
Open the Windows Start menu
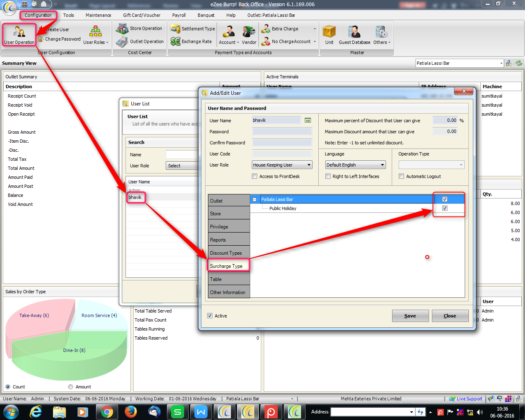click(x=11, y=412)
